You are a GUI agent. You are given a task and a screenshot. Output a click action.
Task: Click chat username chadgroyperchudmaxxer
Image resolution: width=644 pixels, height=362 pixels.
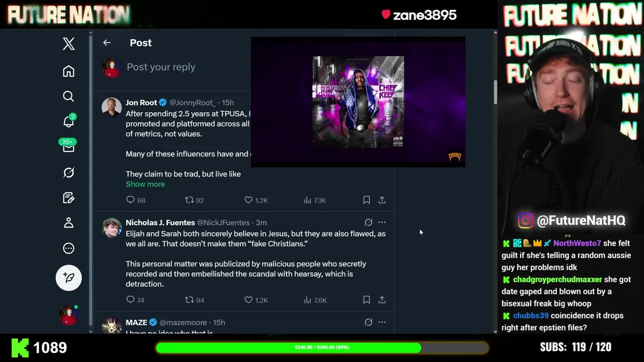(557, 280)
